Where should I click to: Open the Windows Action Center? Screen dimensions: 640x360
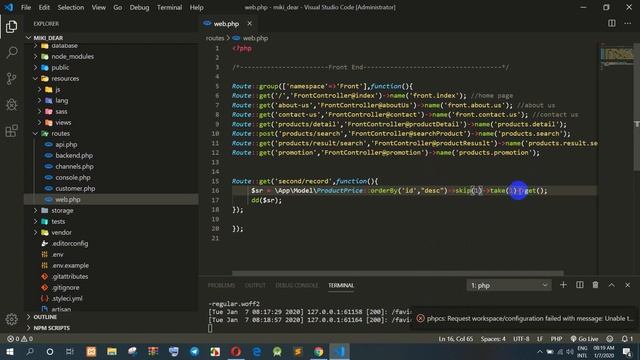tap(627, 351)
